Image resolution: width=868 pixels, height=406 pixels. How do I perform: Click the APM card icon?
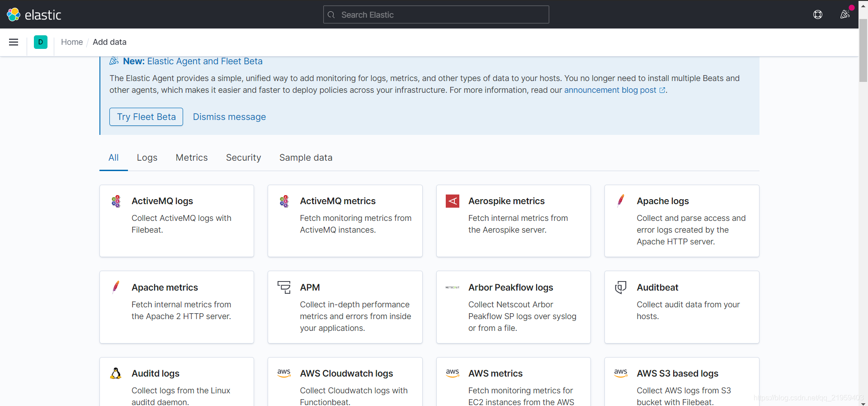pyautogui.click(x=284, y=287)
